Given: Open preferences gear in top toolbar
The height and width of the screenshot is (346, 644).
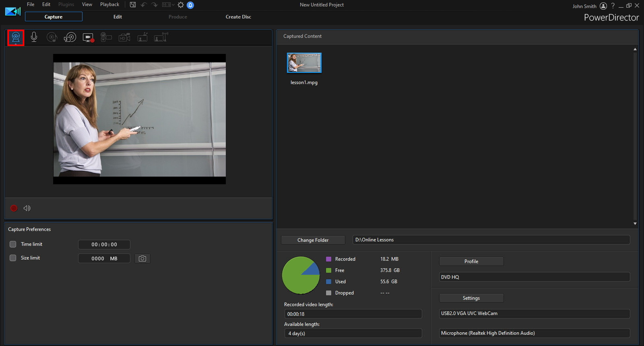Looking at the screenshot, I should coord(181,5).
